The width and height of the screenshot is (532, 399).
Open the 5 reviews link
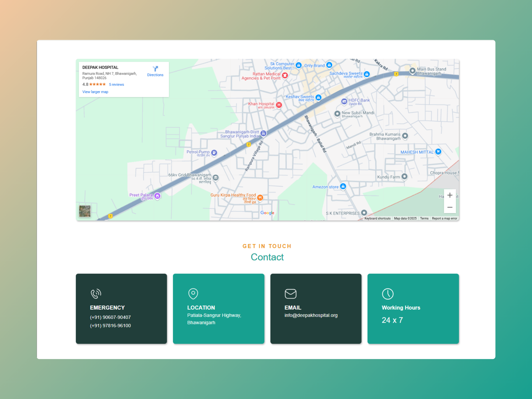click(116, 84)
